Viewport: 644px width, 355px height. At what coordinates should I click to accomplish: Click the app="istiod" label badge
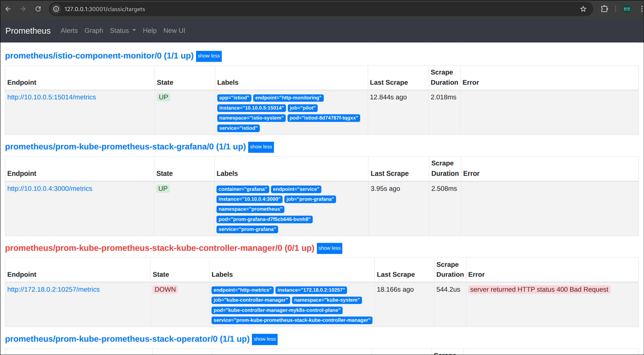click(x=234, y=98)
